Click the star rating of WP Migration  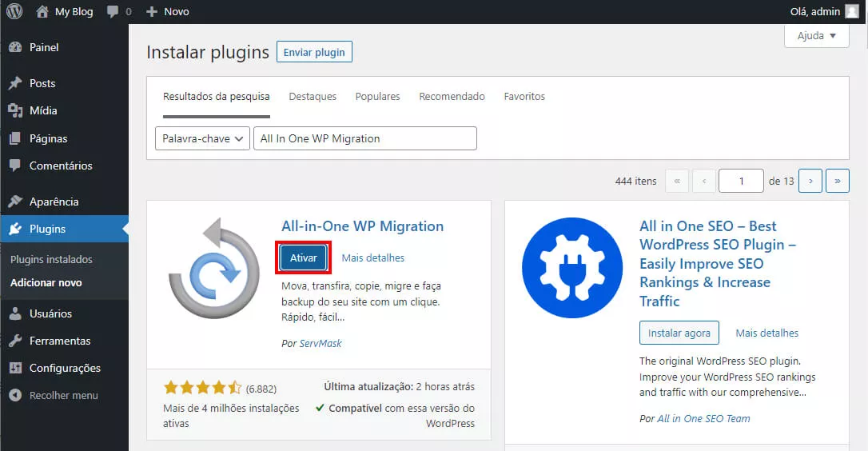click(202, 387)
